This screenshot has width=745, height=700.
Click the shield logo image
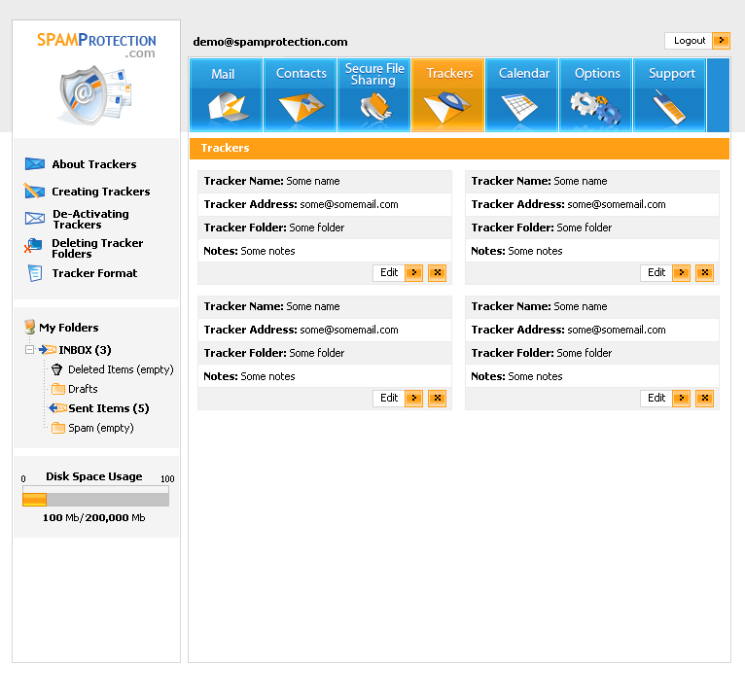click(94, 95)
